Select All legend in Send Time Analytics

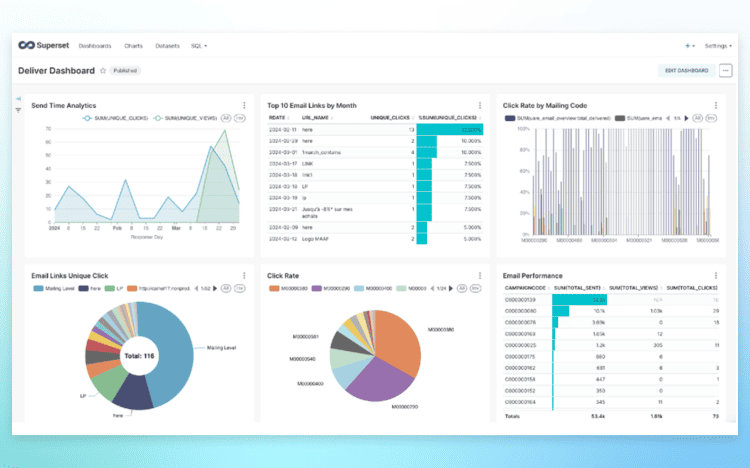pyautogui.click(x=226, y=118)
